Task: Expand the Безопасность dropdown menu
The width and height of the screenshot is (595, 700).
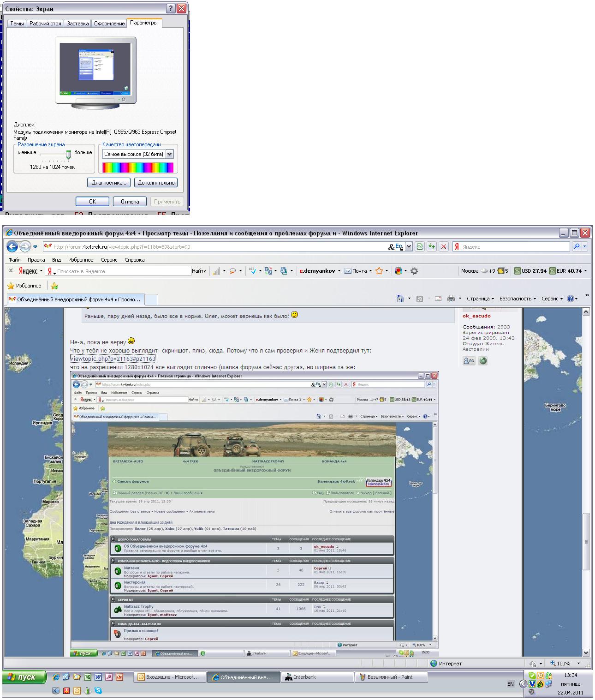Action: coord(517,299)
